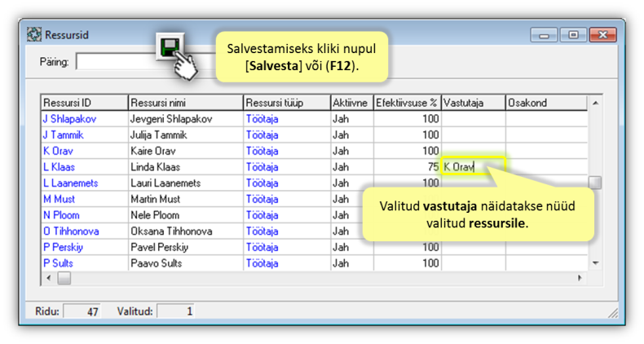Click the name cell Paavo Sults
644x344 pixels.
pos(186,263)
